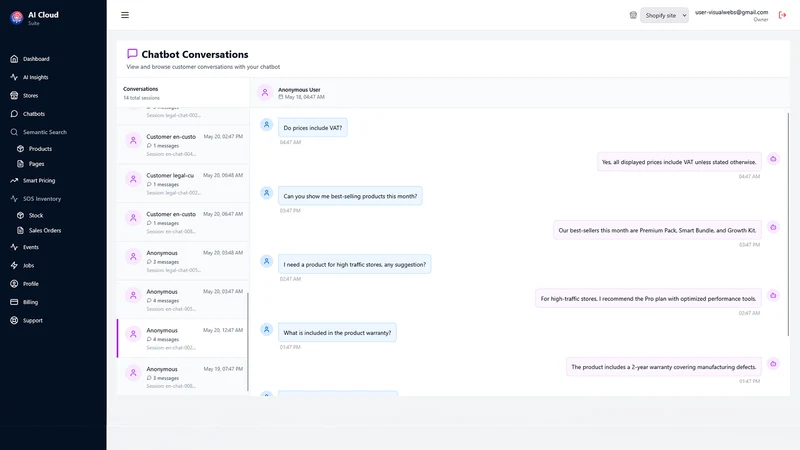Open Billing page from sidebar
Screen dimensions: 800x450
coord(30,302)
